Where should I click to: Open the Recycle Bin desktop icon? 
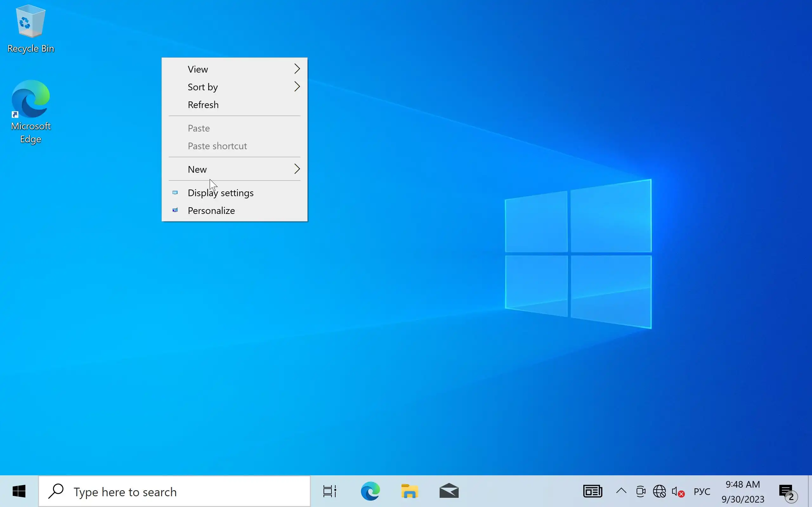(x=30, y=29)
